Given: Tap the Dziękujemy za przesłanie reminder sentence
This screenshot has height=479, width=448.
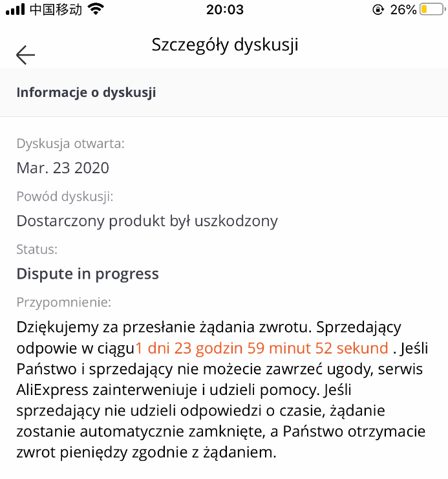Looking at the screenshot, I should 164,328.
